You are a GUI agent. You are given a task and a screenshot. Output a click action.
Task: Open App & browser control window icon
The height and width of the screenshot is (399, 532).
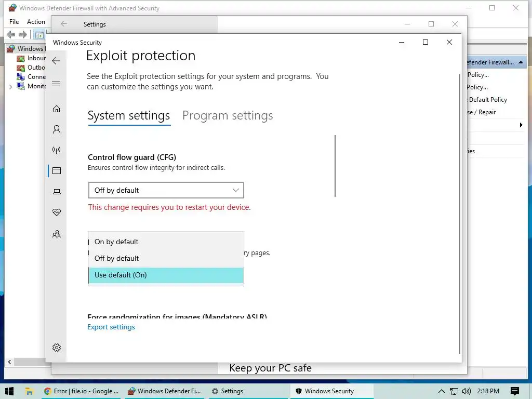tap(57, 170)
